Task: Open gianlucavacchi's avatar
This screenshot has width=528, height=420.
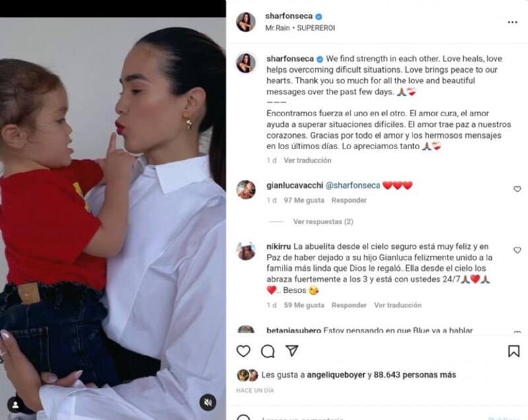Action: tap(246, 190)
